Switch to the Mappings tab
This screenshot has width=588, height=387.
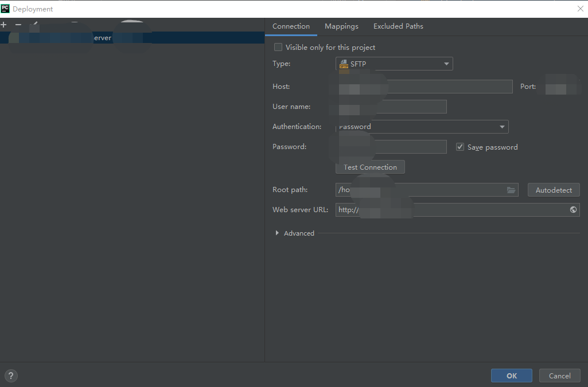(341, 26)
